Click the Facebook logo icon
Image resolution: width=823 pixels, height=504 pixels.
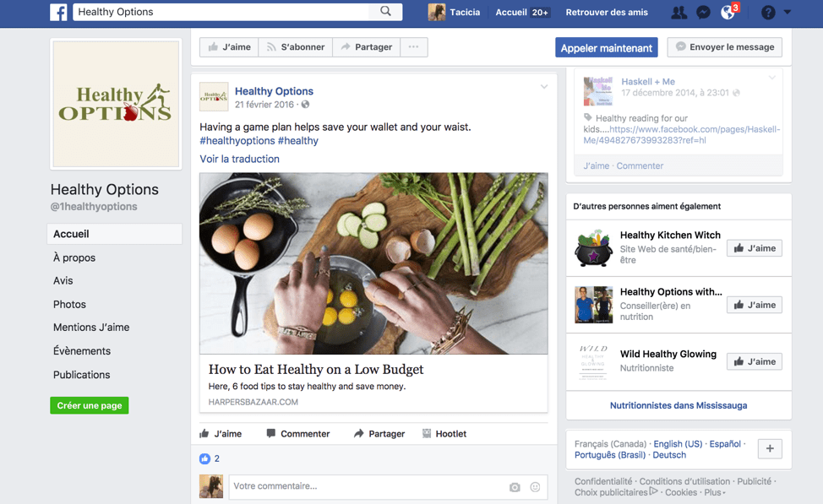pos(58,12)
